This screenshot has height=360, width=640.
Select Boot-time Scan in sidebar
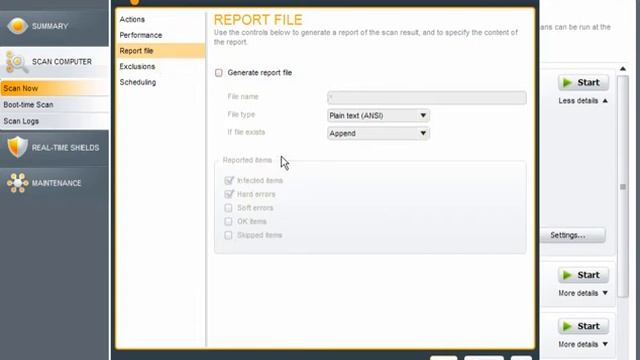point(54,104)
